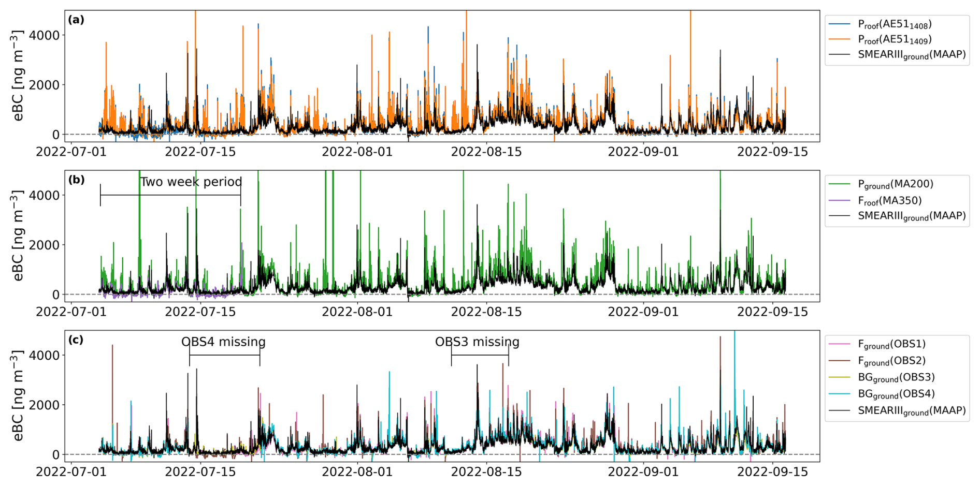Click the orange line sample for AE51 1409
This screenshot has height=486, width=980.
[x=840, y=39]
